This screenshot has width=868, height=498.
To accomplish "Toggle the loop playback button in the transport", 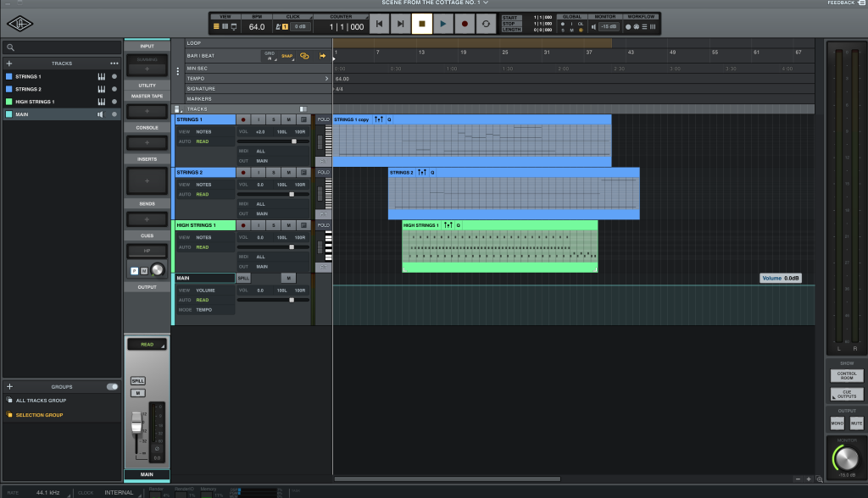I will [x=486, y=25].
